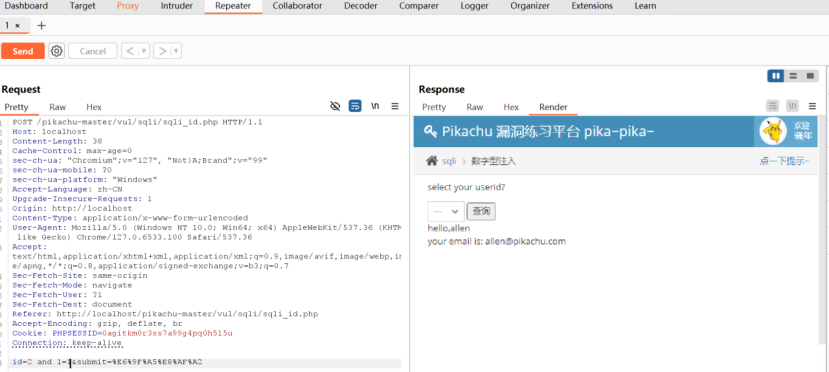
Task: Toggle line wrap icon in Response panel
Action: pyautogui.click(x=772, y=106)
